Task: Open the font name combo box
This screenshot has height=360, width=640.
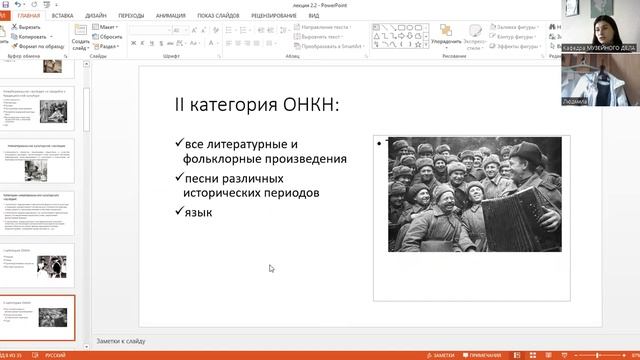Action: point(150,30)
